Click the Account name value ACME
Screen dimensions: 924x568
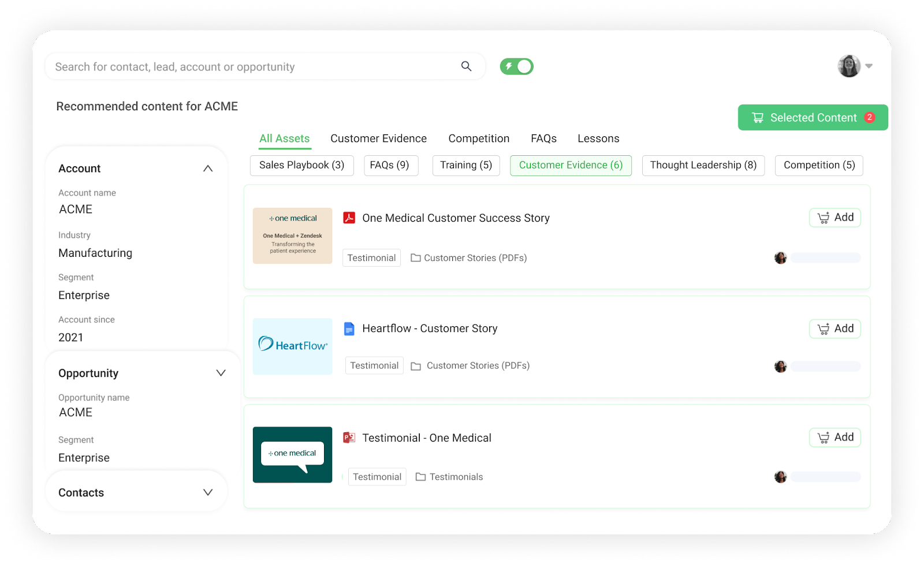[x=76, y=210]
